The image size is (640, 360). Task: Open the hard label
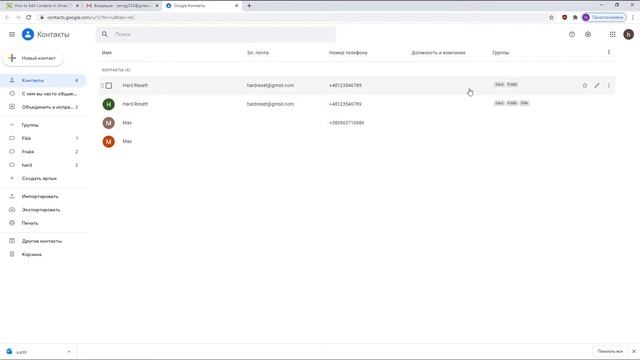[x=43, y=165]
